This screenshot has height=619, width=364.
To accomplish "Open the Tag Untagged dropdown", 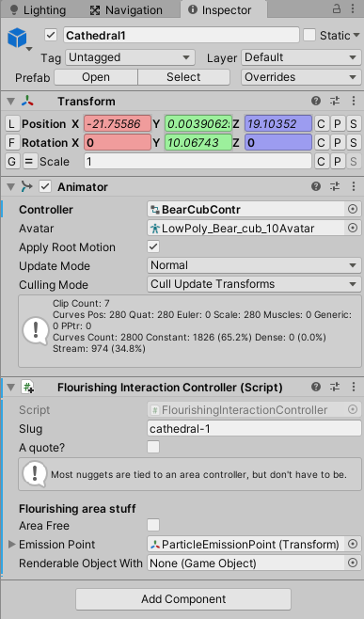I will tap(130, 57).
